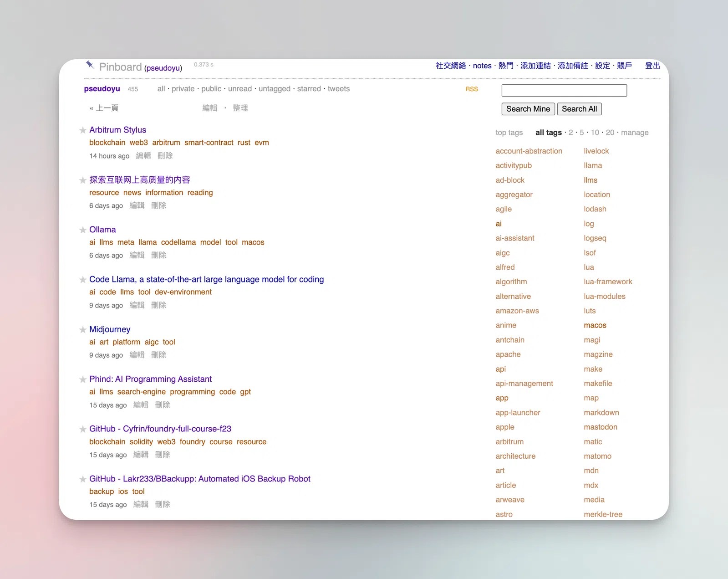Open ai-assistant tag in sidebar
The image size is (728, 579).
(x=515, y=238)
